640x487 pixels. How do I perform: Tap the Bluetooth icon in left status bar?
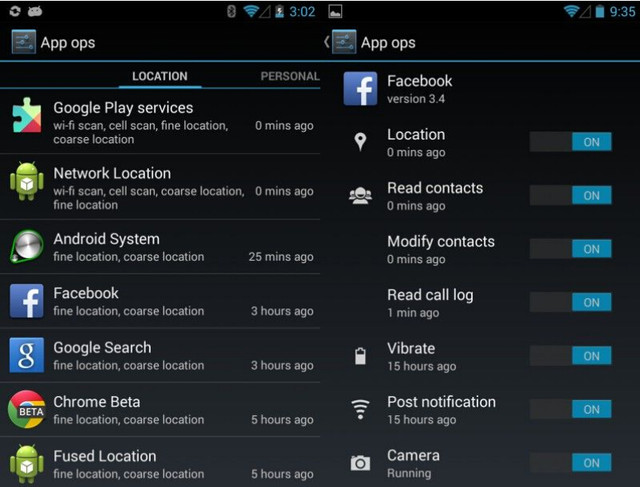coord(231,11)
